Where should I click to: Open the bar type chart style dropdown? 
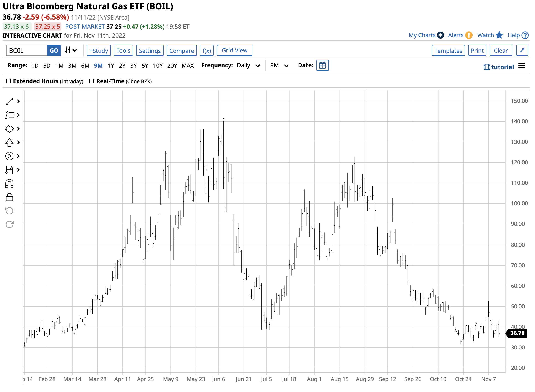pos(71,51)
